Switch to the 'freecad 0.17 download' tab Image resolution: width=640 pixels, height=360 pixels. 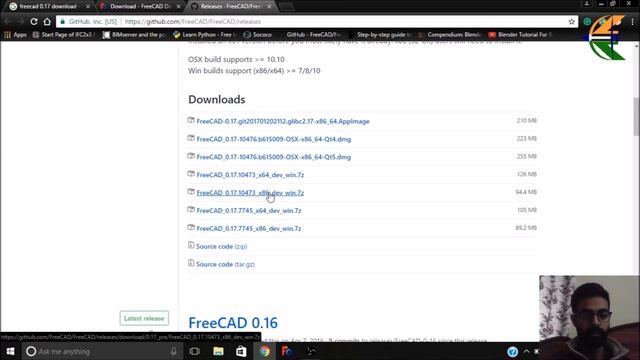click(x=48, y=7)
